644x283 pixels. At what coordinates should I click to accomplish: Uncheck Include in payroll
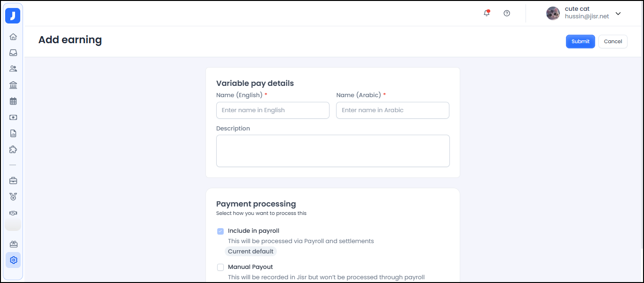click(220, 231)
